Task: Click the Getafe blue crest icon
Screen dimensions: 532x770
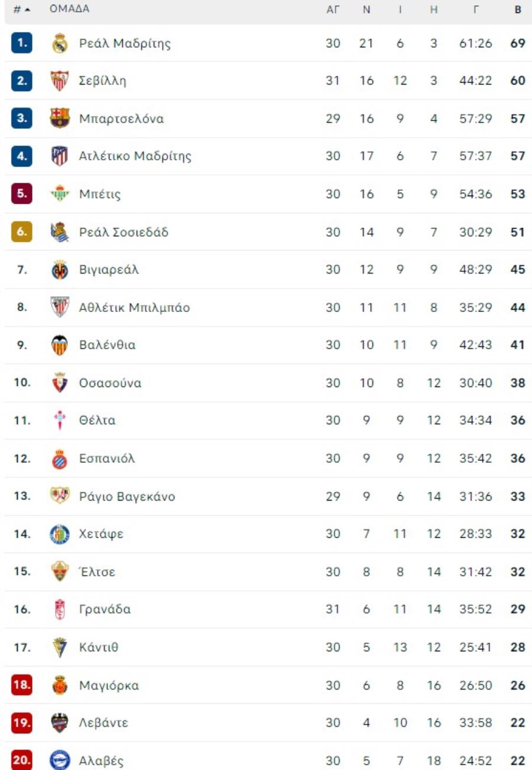Action: coord(60,534)
